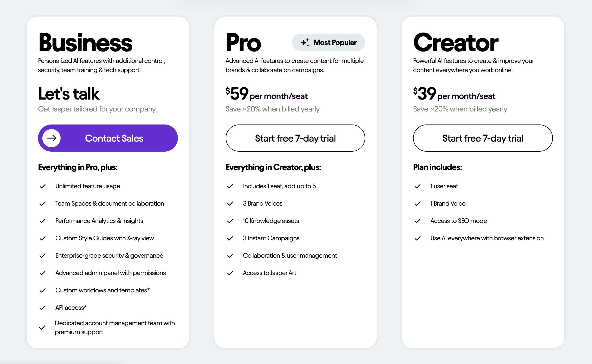Click Use AI everywhere with browser extension
This screenshot has height=364, width=592.
pyautogui.click(x=487, y=238)
